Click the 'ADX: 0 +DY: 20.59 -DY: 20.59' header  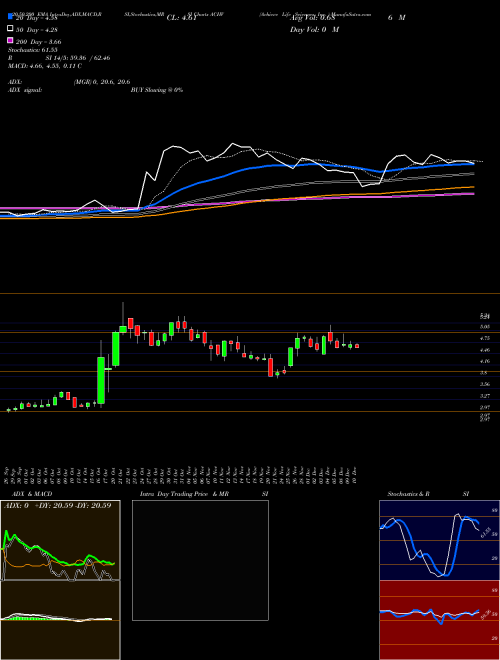click(x=58, y=505)
